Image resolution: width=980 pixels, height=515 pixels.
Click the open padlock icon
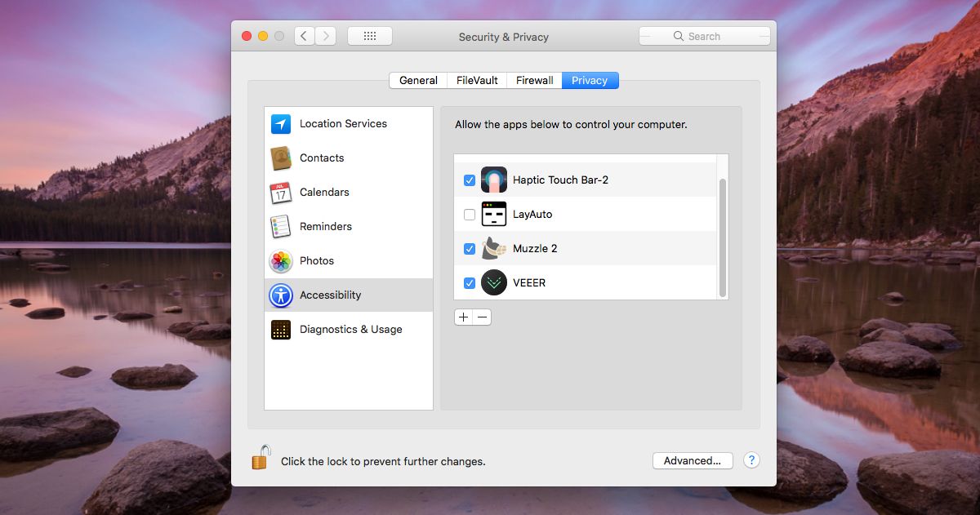click(261, 457)
